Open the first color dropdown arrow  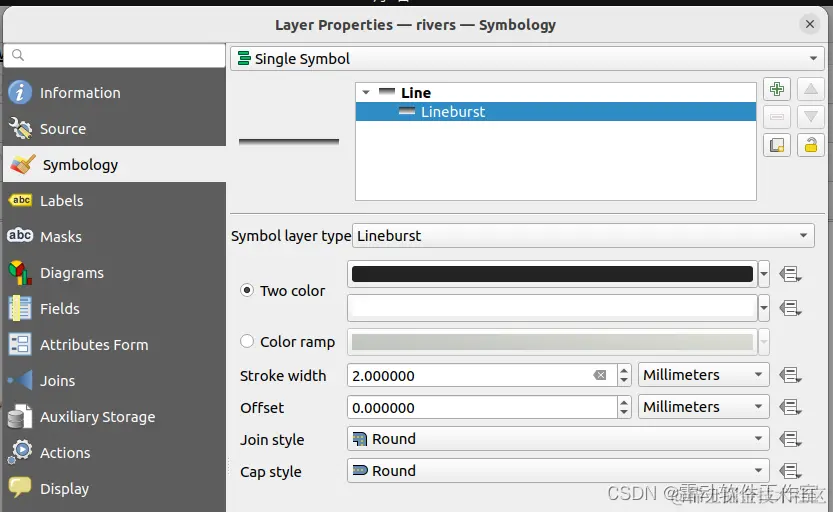pyautogui.click(x=763, y=274)
